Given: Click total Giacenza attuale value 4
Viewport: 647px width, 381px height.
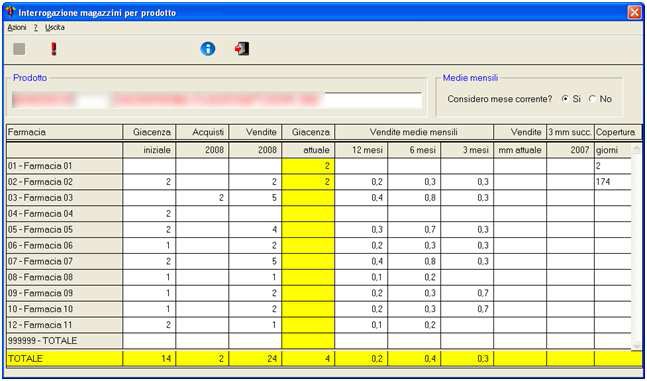Looking at the screenshot, I should [308, 358].
